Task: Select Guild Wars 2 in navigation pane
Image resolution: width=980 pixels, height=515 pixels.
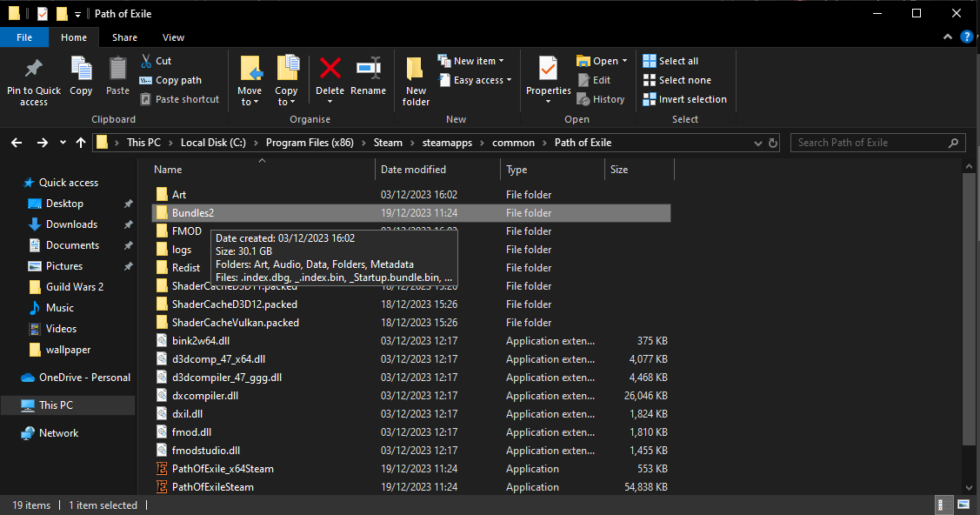Action: 75,287
